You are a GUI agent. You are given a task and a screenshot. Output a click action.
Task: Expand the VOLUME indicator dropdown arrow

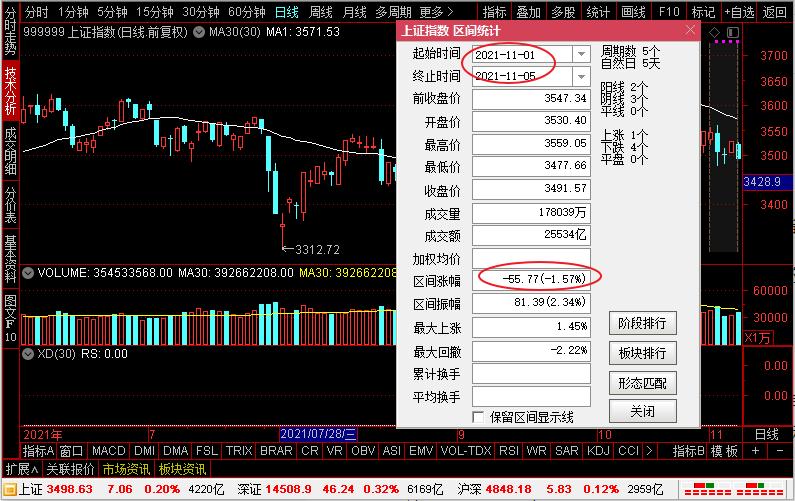coord(28,273)
